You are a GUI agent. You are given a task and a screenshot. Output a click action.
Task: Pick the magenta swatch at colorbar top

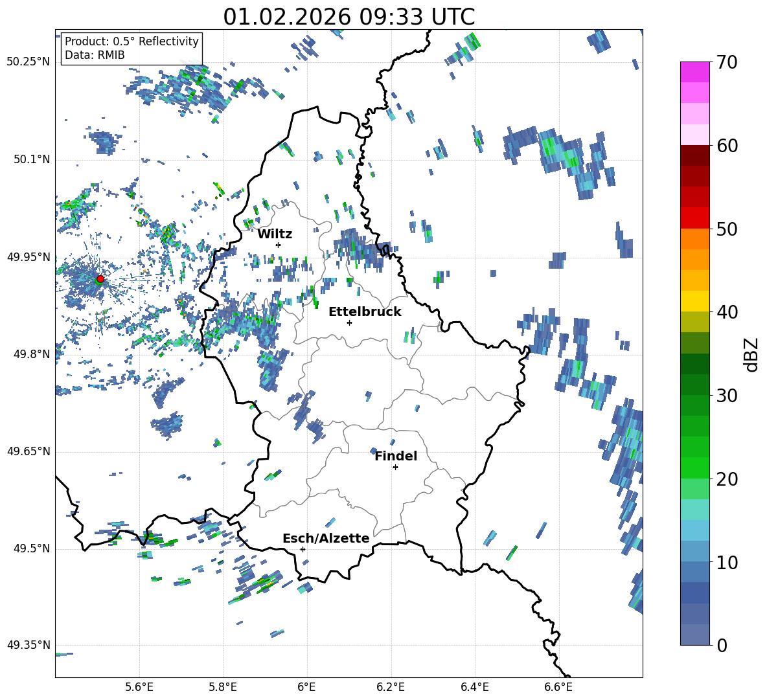coord(694,72)
